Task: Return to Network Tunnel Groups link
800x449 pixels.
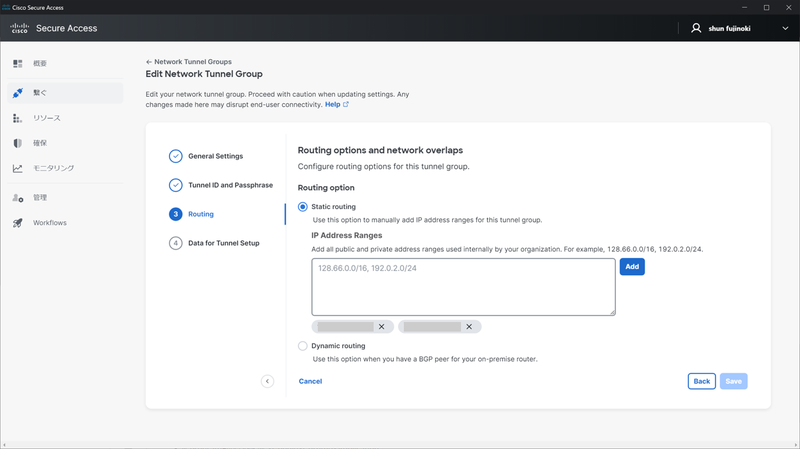Action: click(x=193, y=62)
